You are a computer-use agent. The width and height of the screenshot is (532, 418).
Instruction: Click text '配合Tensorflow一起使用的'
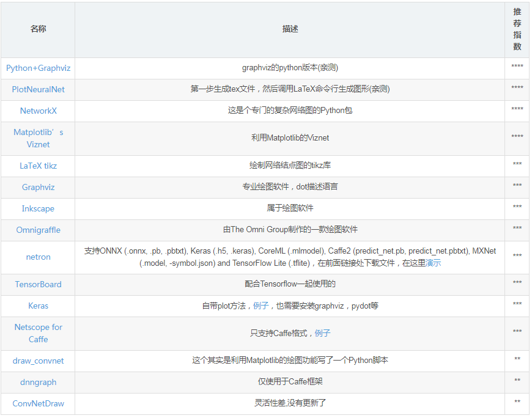coord(290,284)
